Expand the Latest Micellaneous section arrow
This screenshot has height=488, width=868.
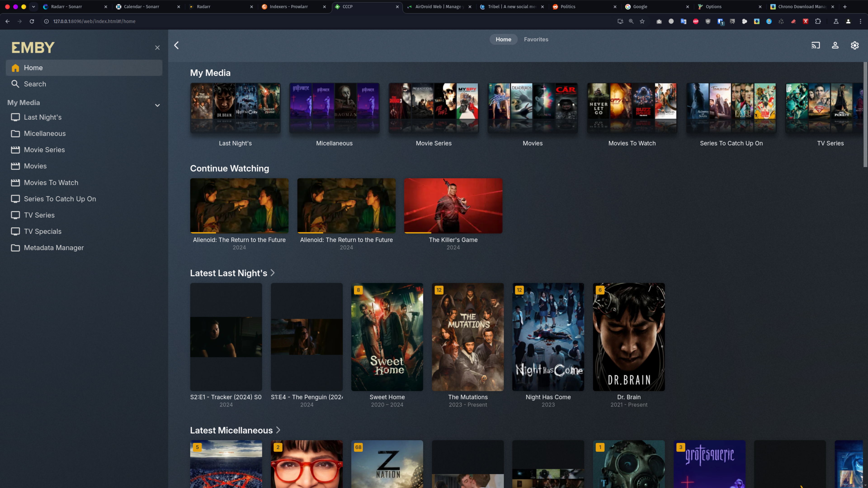[x=278, y=430]
